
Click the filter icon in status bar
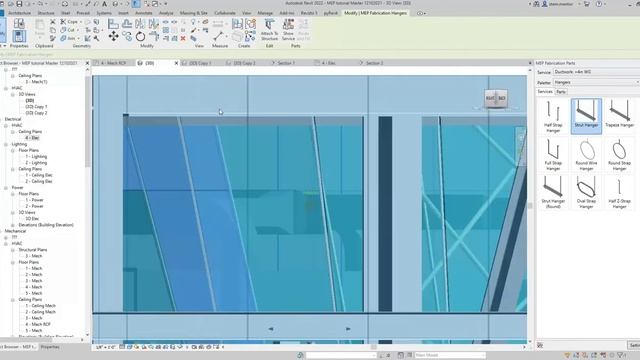pos(621,356)
